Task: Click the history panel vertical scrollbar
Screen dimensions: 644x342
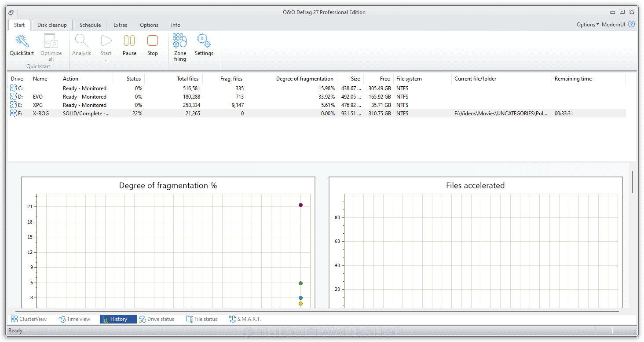Action: [x=633, y=182]
